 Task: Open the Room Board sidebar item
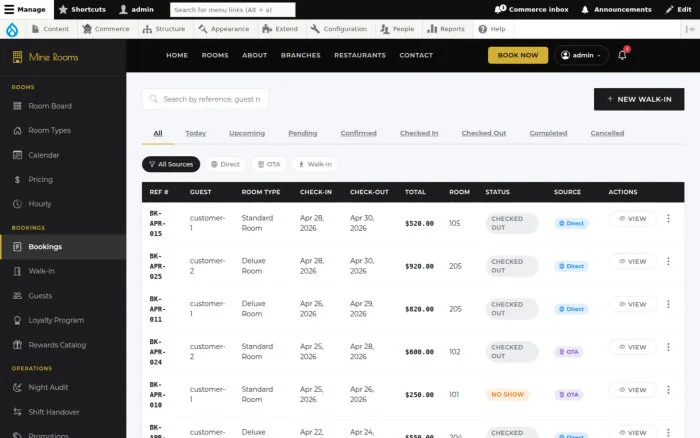pyautogui.click(x=63, y=106)
